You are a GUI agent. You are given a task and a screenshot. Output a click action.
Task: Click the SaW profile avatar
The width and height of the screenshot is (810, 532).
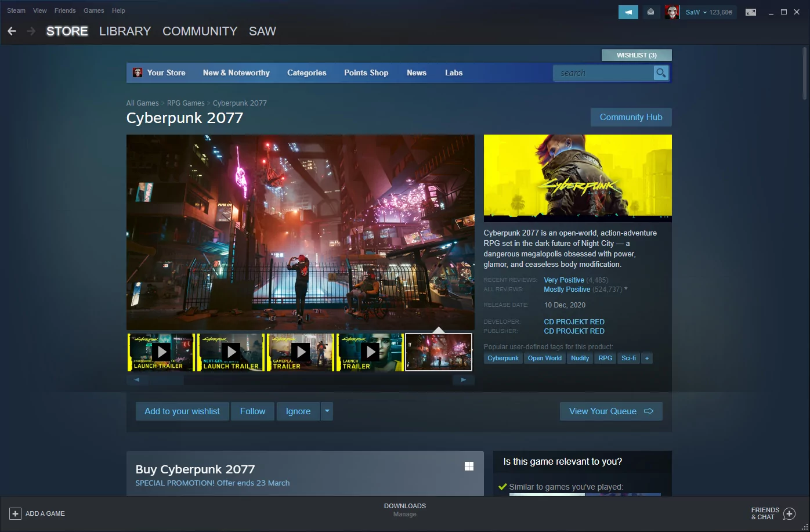coord(672,12)
